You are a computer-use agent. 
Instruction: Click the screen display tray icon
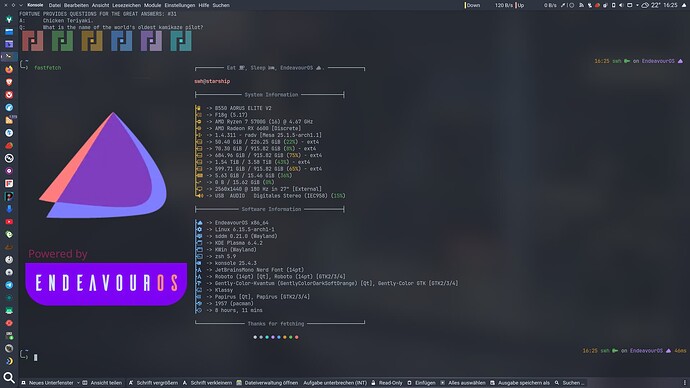(x=629, y=5)
